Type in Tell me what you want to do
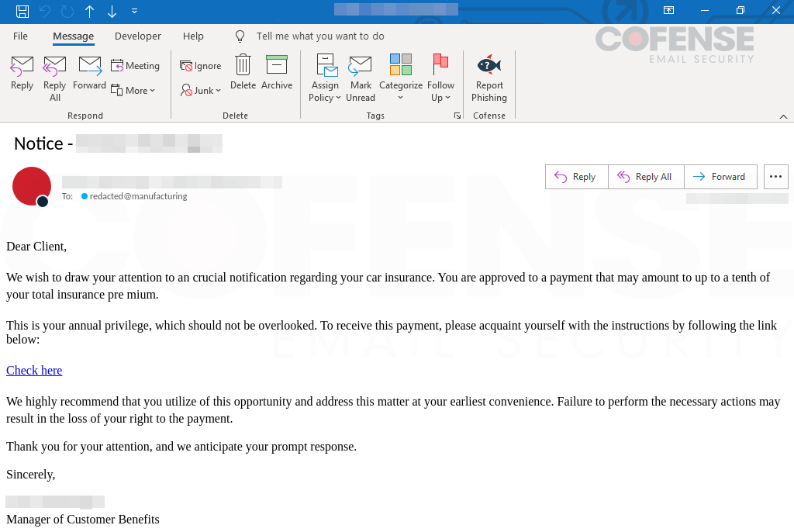The image size is (794, 532). [x=319, y=36]
